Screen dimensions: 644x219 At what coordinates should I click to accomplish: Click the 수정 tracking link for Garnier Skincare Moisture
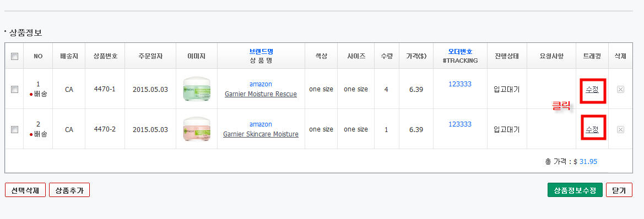point(592,130)
